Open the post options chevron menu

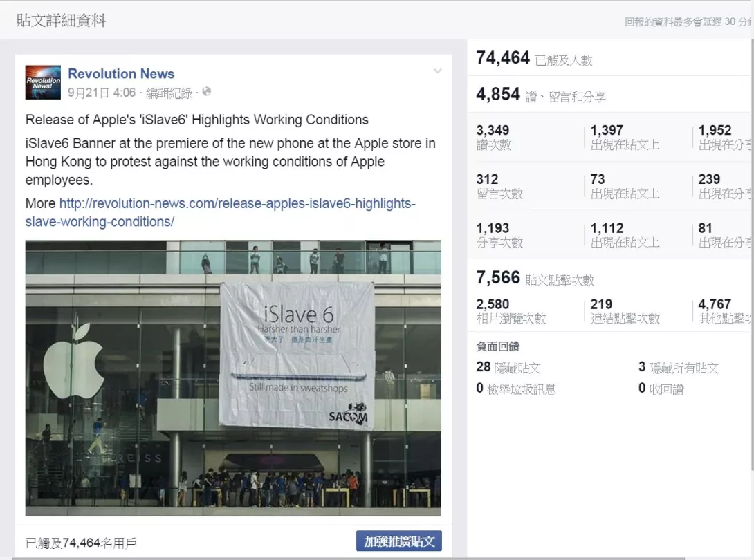pyautogui.click(x=438, y=71)
